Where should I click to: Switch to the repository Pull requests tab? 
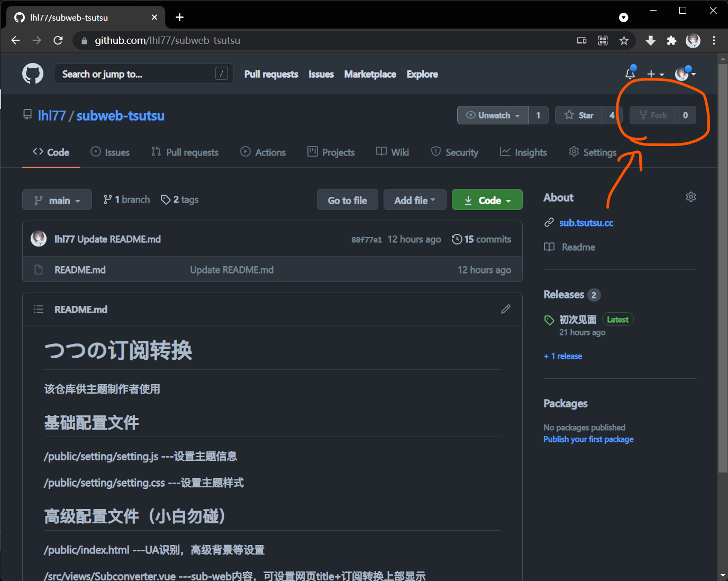185,152
